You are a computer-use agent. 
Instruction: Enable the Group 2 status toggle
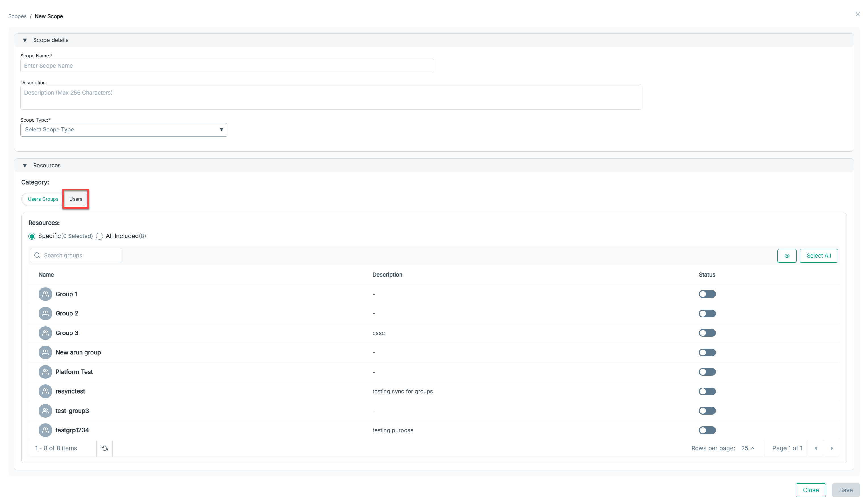click(707, 313)
